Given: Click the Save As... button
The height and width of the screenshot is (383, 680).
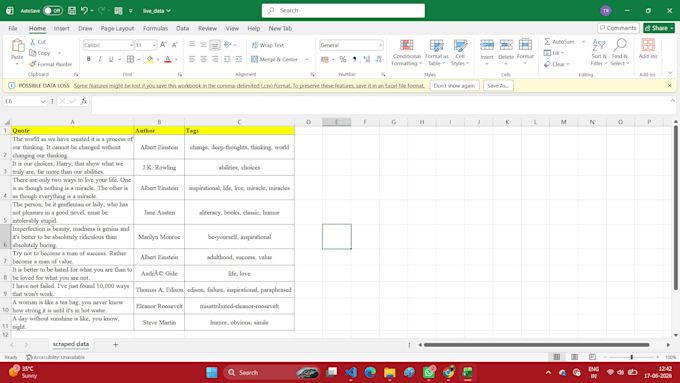Looking at the screenshot, I should pyautogui.click(x=498, y=85).
